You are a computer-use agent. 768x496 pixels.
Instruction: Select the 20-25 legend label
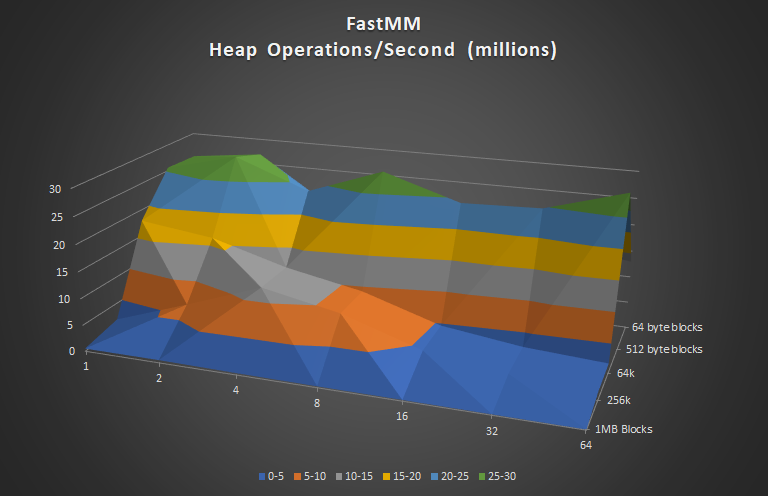[x=455, y=476]
